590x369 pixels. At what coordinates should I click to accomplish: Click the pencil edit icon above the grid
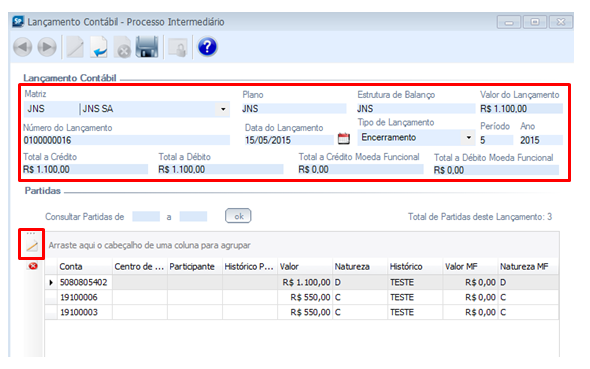click(x=32, y=246)
